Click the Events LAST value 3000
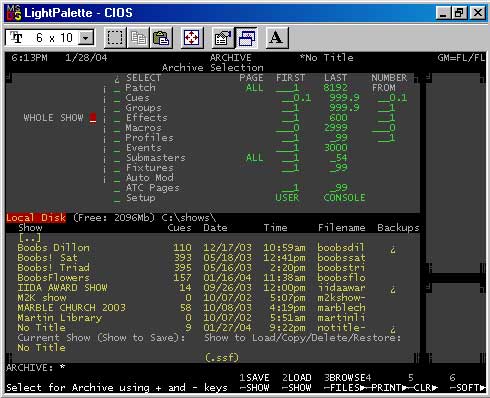Image resolution: width=490 pixels, height=398 pixels. 335,148
